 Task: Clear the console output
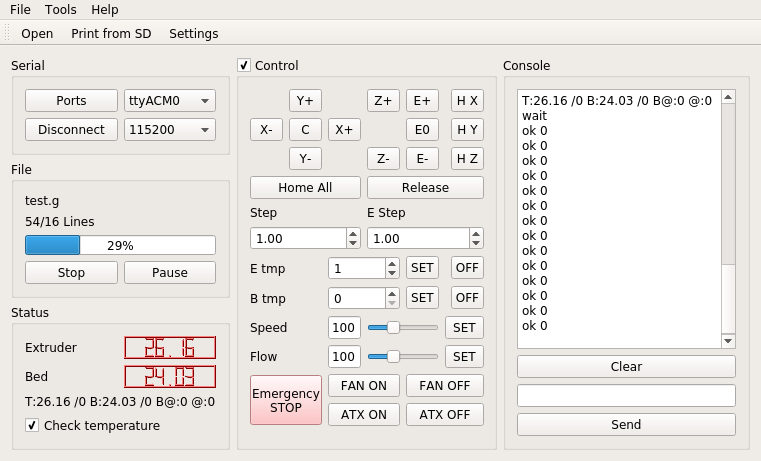pos(626,366)
